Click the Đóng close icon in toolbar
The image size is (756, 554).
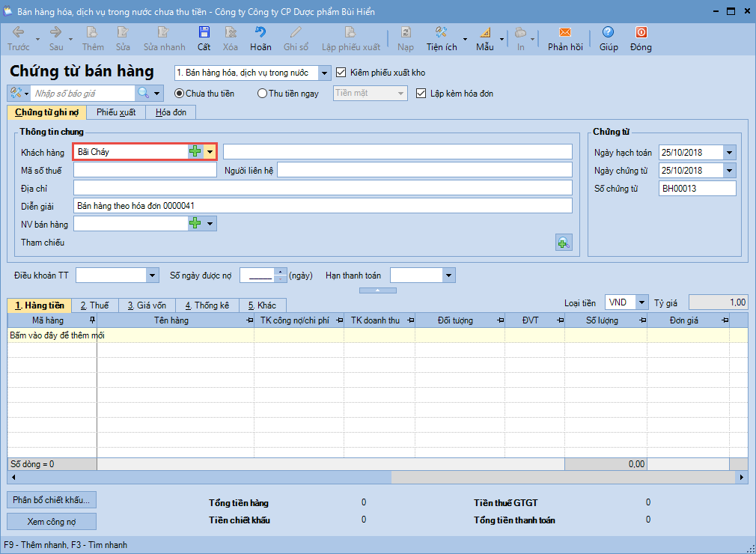coord(641,33)
